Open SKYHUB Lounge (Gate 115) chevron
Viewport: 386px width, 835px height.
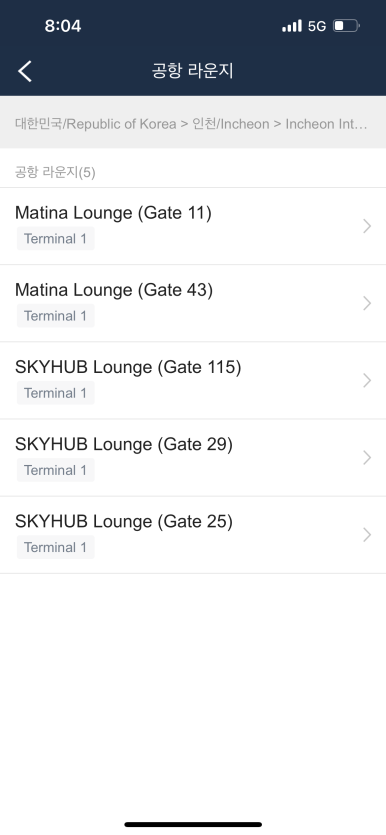pos(367,381)
